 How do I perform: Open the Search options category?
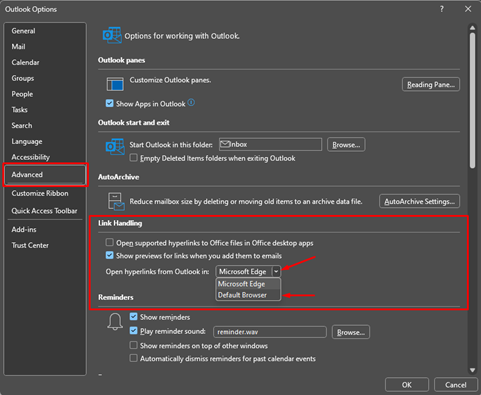point(22,126)
